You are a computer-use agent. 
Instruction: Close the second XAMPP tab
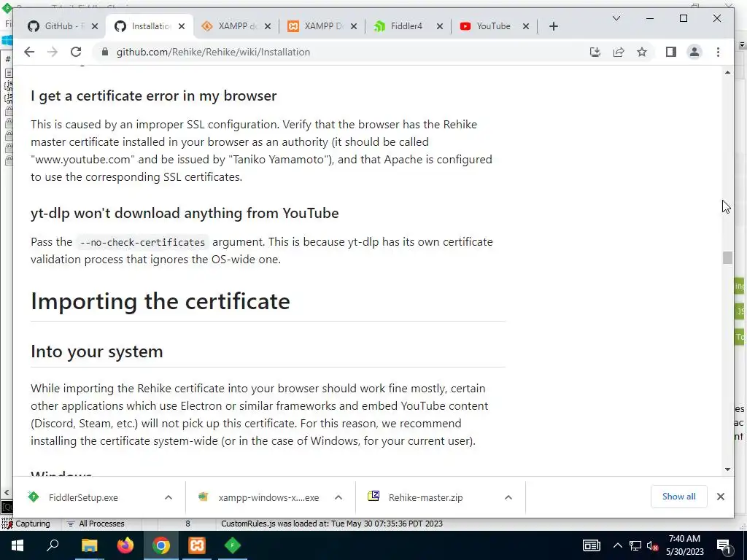(354, 27)
